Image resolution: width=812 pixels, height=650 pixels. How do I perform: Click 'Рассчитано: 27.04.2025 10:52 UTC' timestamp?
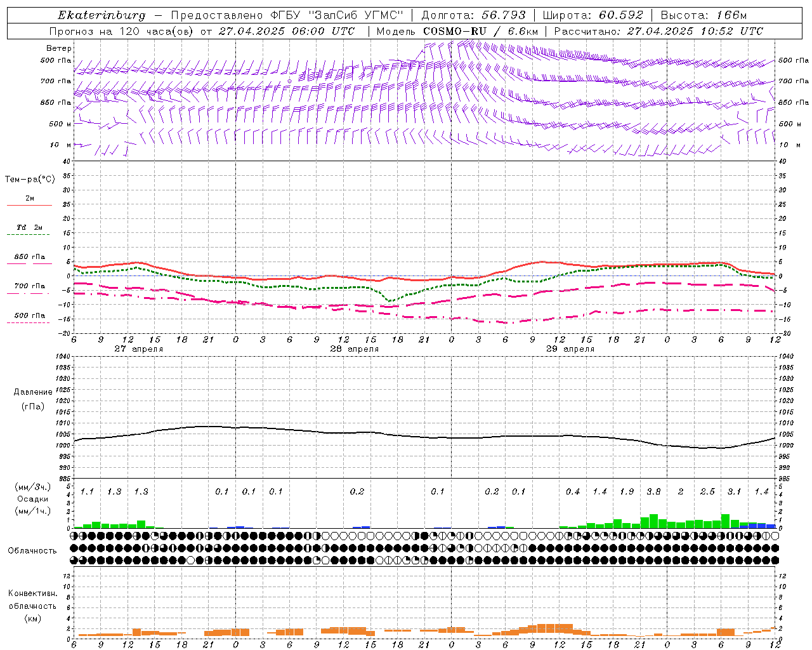click(658, 31)
